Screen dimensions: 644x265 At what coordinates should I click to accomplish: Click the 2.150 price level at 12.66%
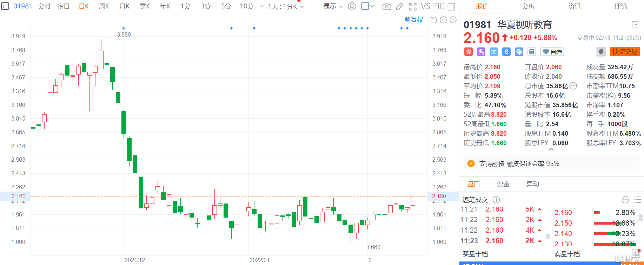coord(563,223)
